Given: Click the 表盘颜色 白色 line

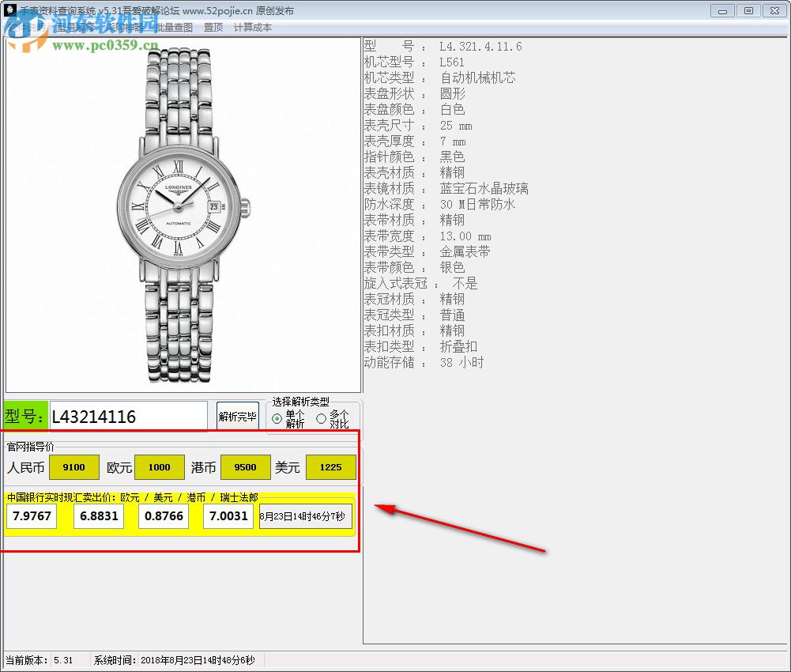Looking at the screenshot, I should [414, 110].
